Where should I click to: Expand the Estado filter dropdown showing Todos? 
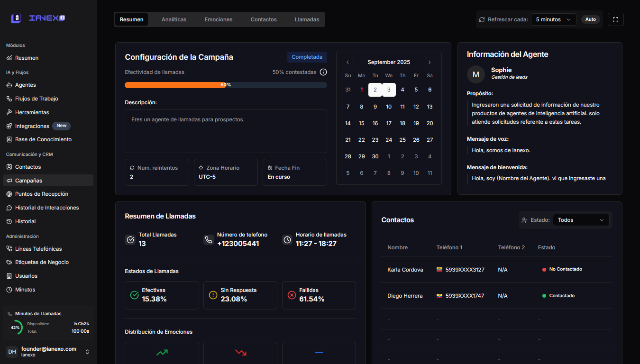pos(582,220)
